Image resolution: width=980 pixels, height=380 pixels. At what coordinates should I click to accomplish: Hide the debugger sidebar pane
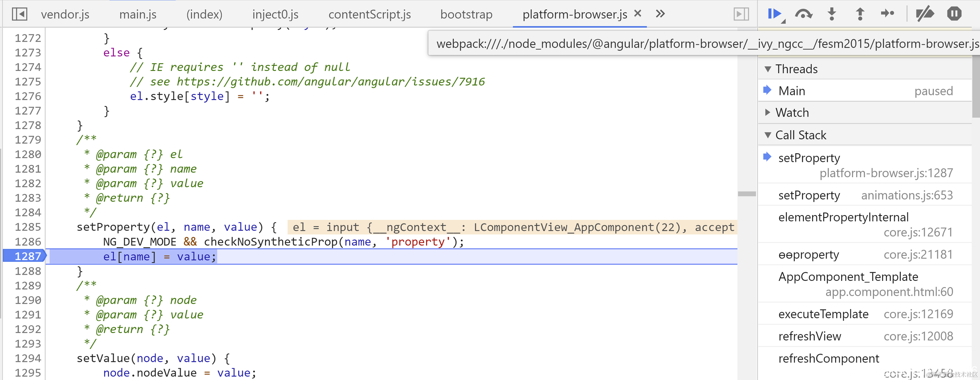(741, 15)
